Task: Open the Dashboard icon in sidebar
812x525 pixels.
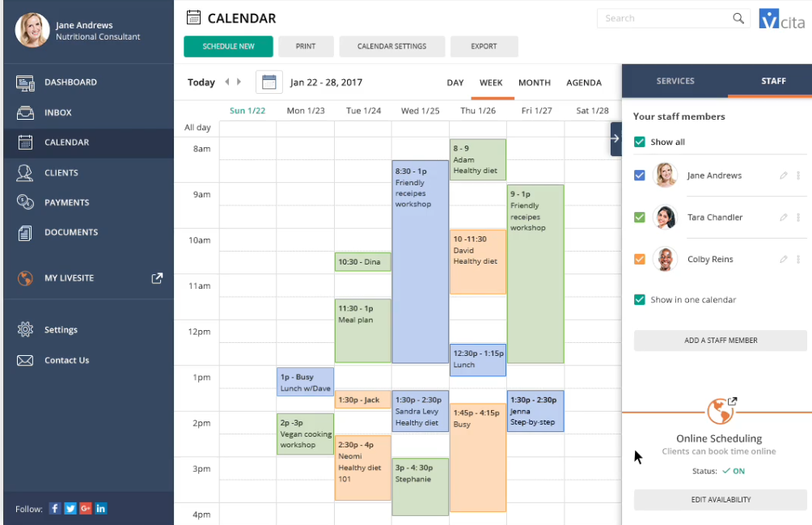Action: coord(25,83)
